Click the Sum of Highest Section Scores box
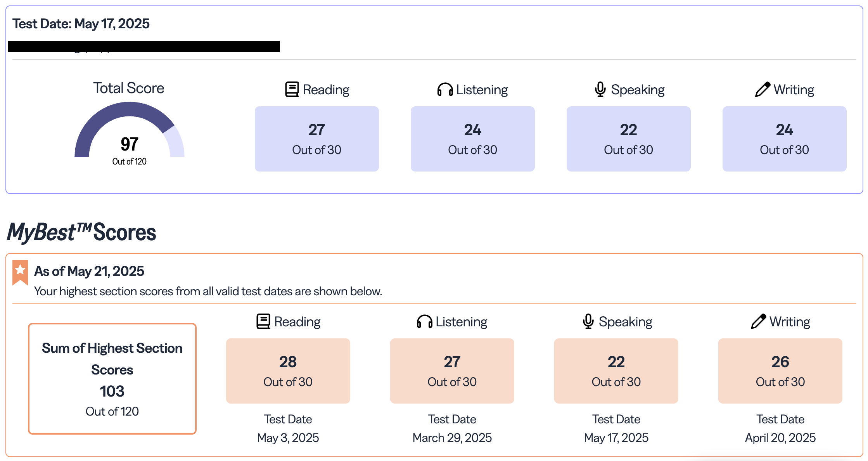This screenshot has height=461, width=868. tap(112, 378)
